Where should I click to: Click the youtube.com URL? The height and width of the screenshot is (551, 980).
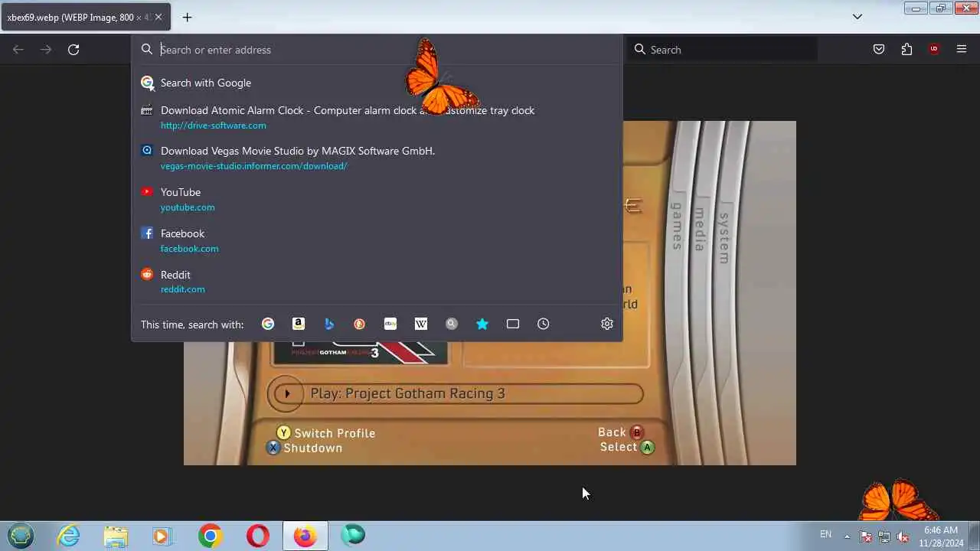point(188,207)
